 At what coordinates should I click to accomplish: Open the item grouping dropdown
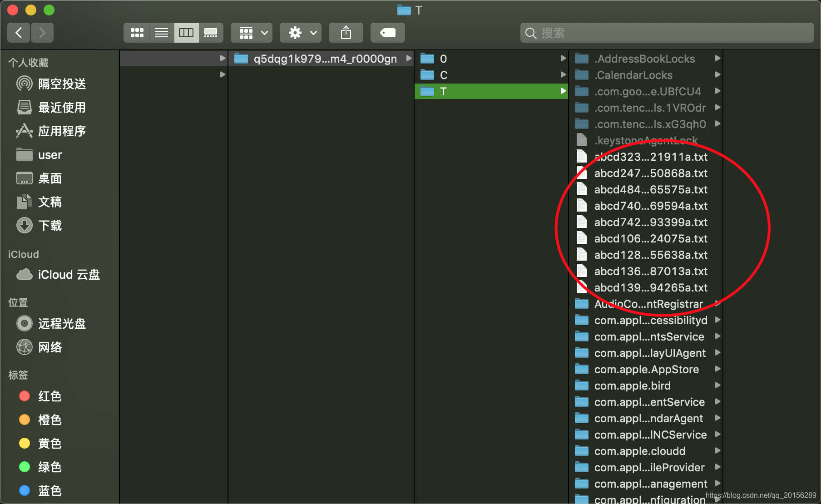point(251,32)
